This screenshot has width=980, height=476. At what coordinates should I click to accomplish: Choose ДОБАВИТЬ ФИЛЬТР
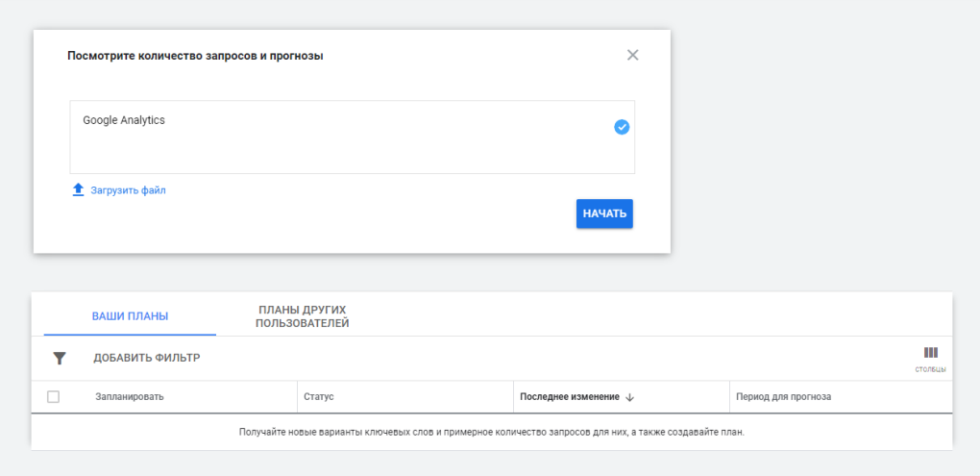click(x=147, y=359)
